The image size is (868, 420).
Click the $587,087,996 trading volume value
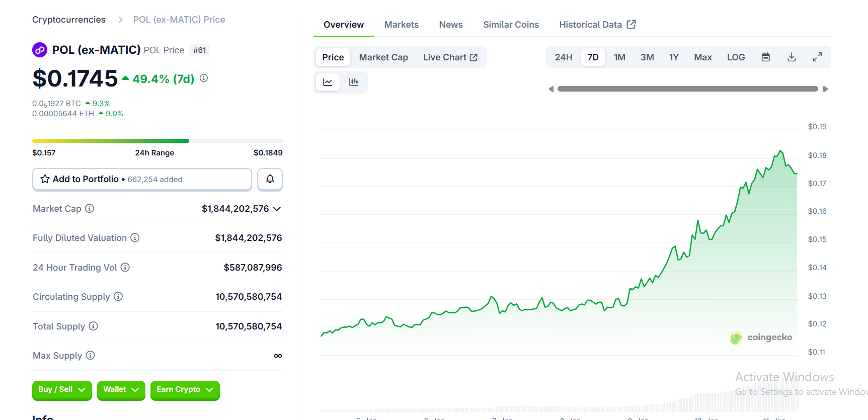tap(253, 268)
